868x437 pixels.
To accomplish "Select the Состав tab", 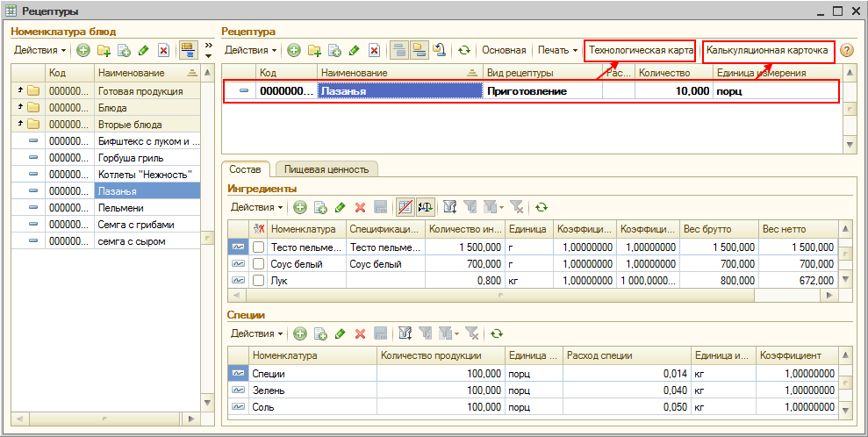I will [245, 169].
